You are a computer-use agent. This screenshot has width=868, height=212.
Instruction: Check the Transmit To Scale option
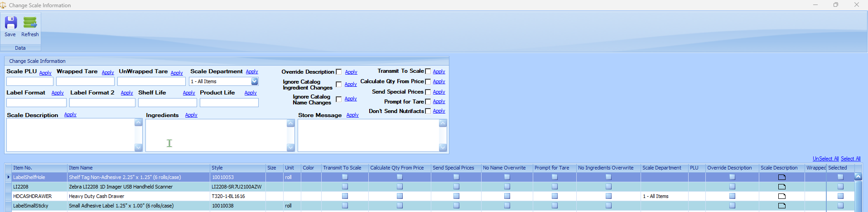point(428,71)
